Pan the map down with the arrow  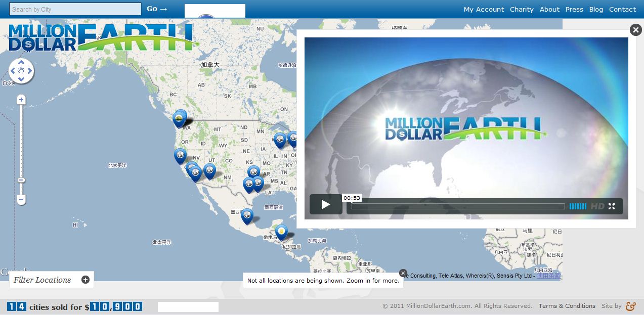tap(21, 79)
